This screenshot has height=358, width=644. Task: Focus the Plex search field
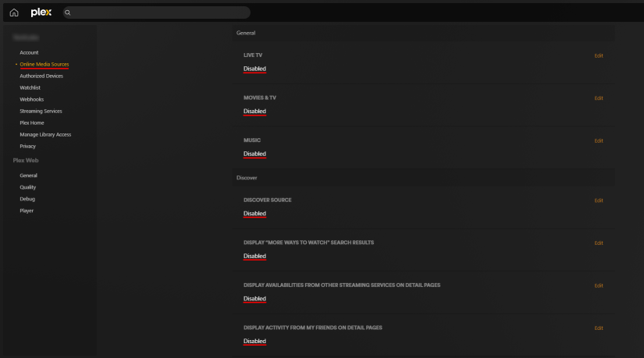(156, 12)
